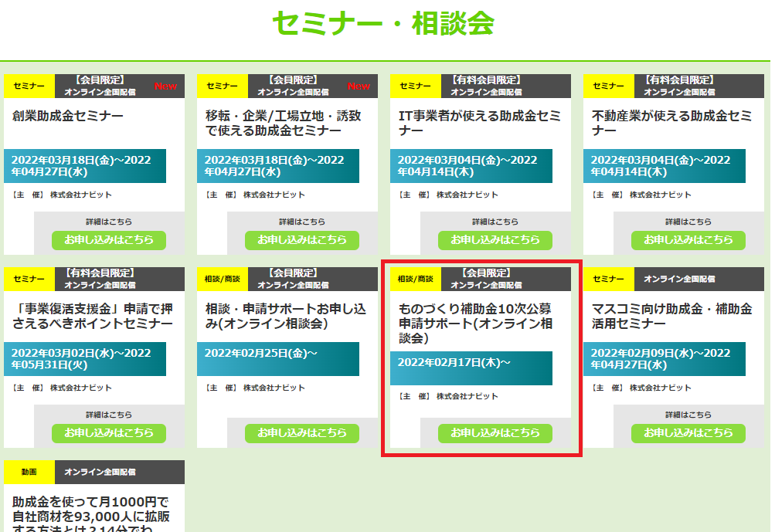Image resolution: width=775 pixels, height=532 pixels.
Task: Select the ものづくり補助金10次公募申請サポート title
Action: [x=475, y=324]
